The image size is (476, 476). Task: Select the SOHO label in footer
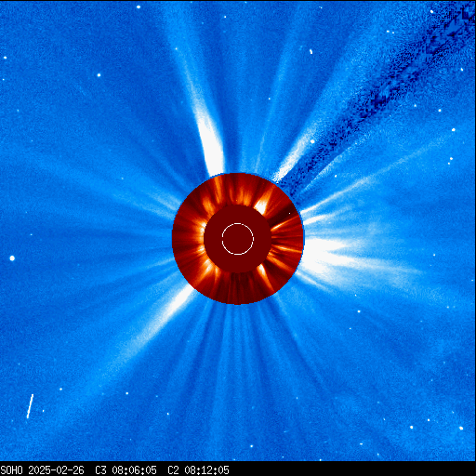pos(11,470)
